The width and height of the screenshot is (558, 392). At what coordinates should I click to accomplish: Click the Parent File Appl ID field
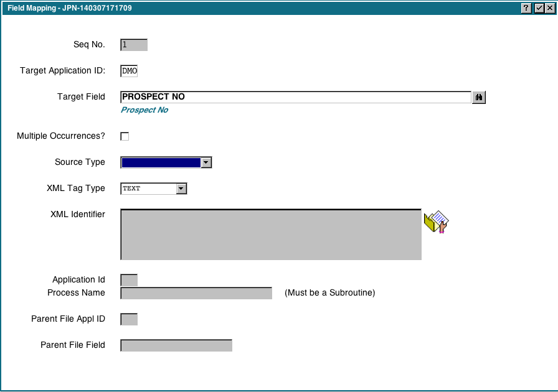[129, 319]
